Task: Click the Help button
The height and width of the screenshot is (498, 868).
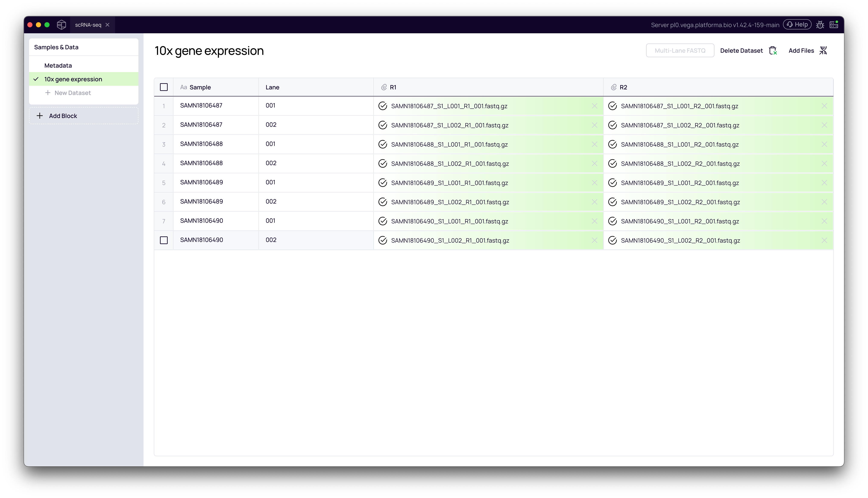Action: tap(797, 25)
